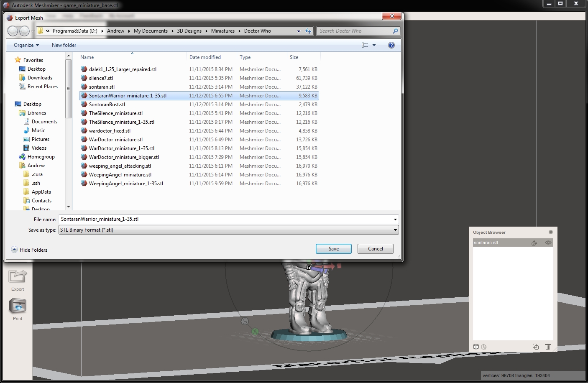588x383 pixels.
Task: Click the Print icon in Meshmixer sidebar
Action: 18,306
